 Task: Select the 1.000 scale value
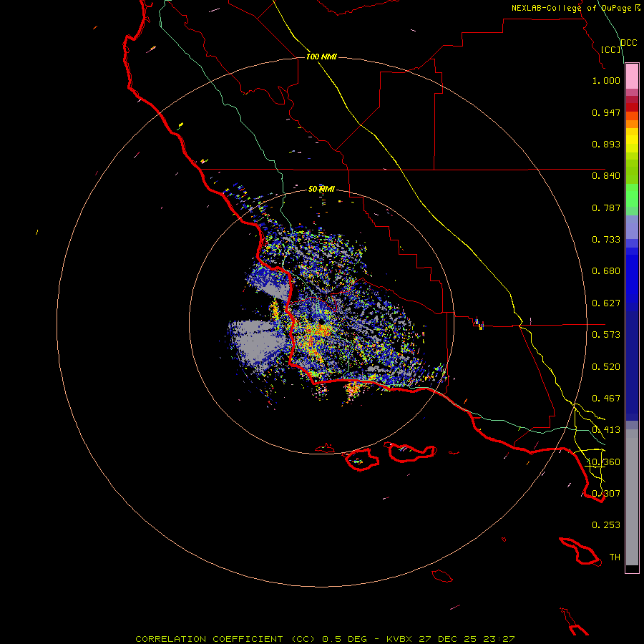tap(606, 80)
